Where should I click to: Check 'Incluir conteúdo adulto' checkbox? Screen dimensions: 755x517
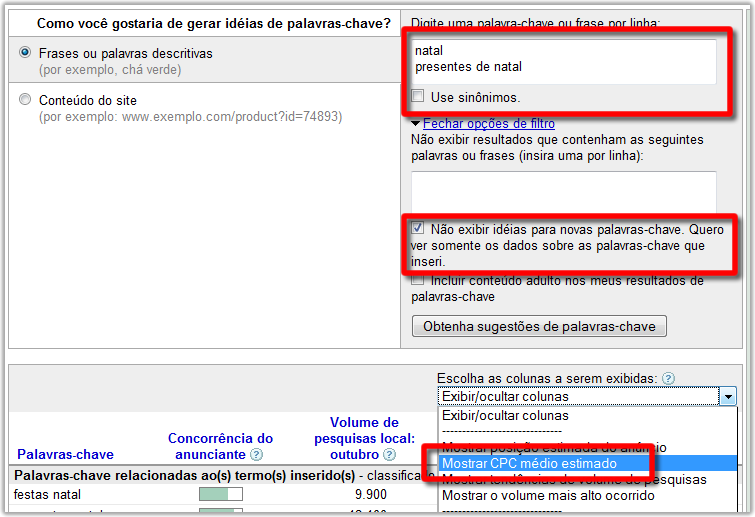(x=418, y=281)
